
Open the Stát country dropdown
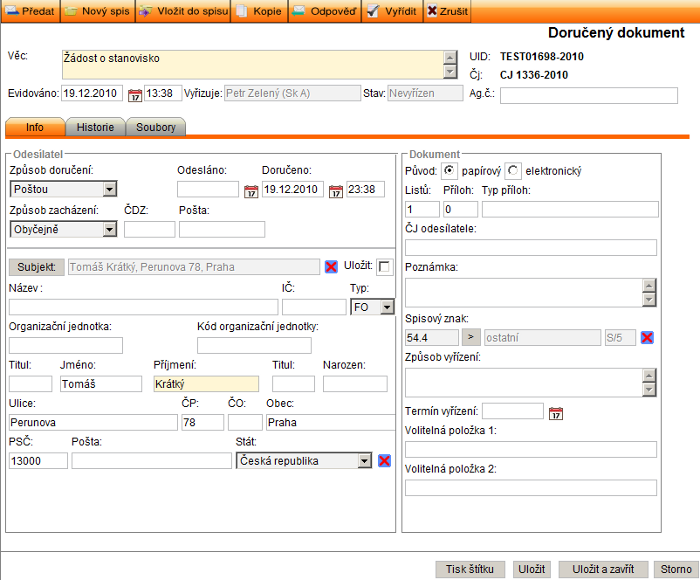(304, 461)
